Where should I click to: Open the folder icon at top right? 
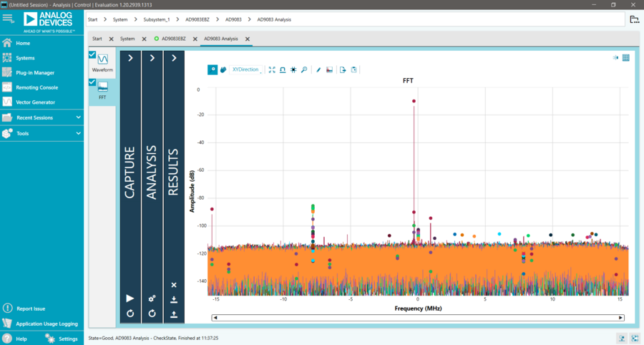click(x=635, y=19)
